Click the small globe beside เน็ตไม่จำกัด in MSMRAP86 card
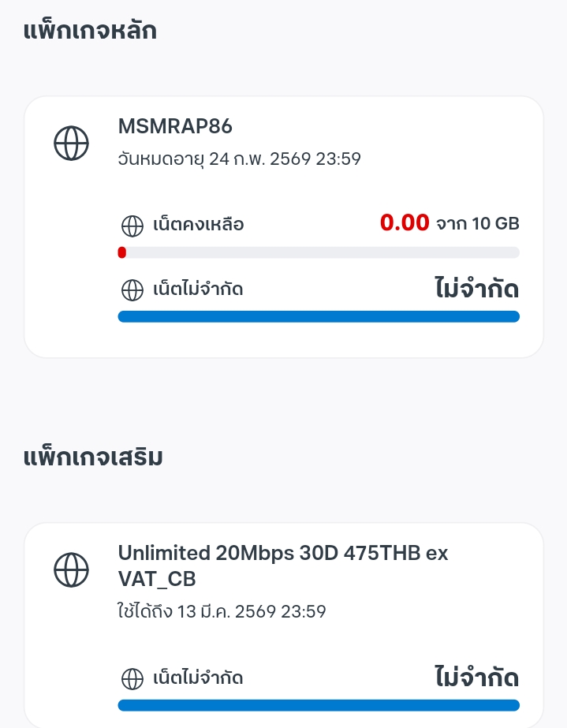This screenshot has width=567, height=728. 132,289
